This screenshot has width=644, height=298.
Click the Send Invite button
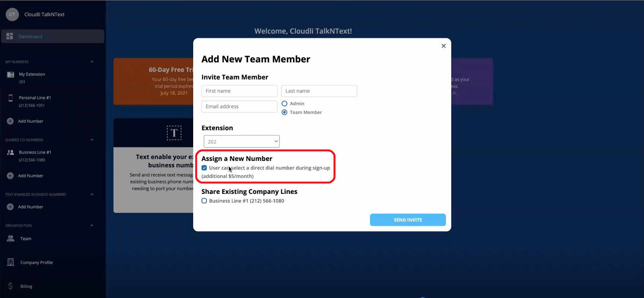408,220
